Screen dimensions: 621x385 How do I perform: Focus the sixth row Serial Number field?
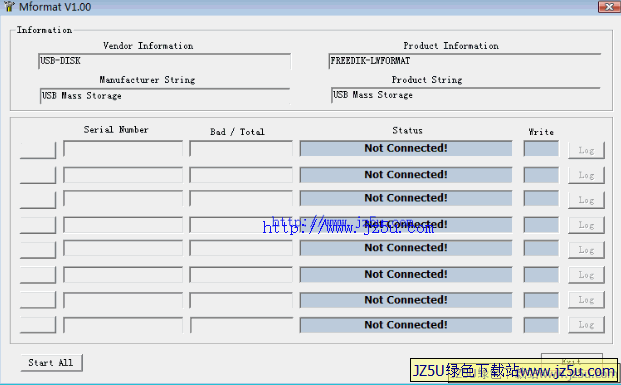pos(123,274)
